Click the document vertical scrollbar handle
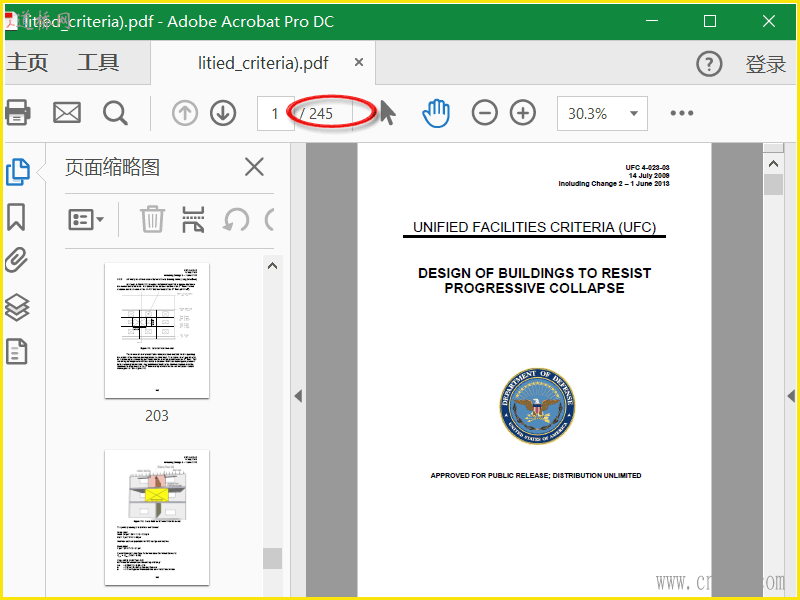This screenshot has width=800, height=600. [x=773, y=184]
